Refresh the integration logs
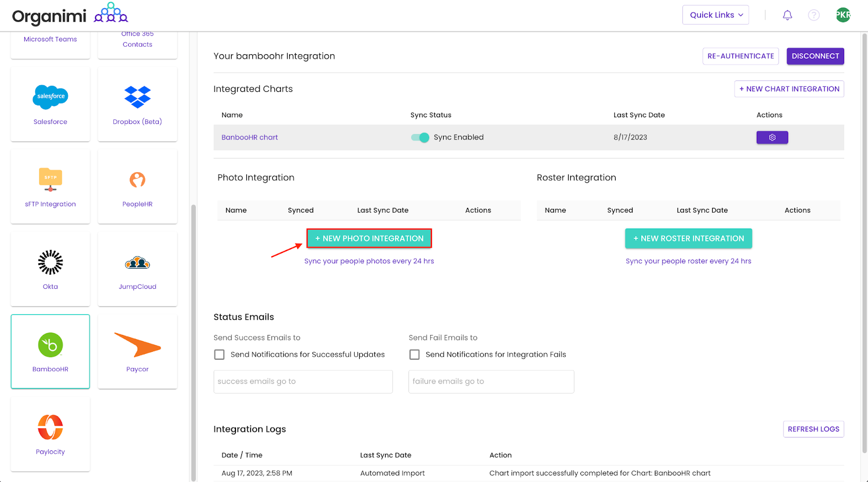The image size is (868, 482). tap(813, 429)
